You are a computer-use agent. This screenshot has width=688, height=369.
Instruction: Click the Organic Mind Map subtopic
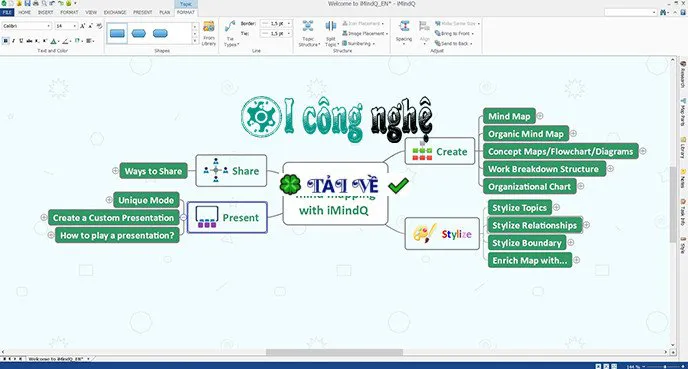[x=526, y=134]
